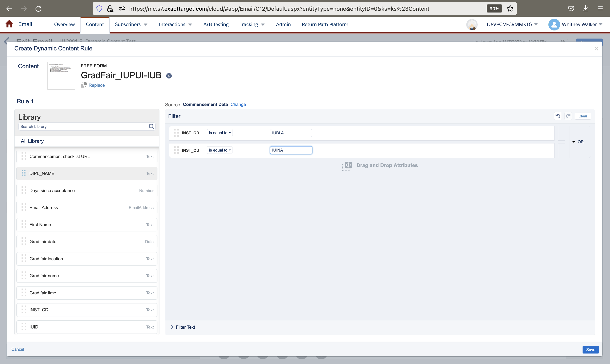Open operator dropdown for the IUINA row
The width and height of the screenshot is (610, 364).
coord(220,150)
